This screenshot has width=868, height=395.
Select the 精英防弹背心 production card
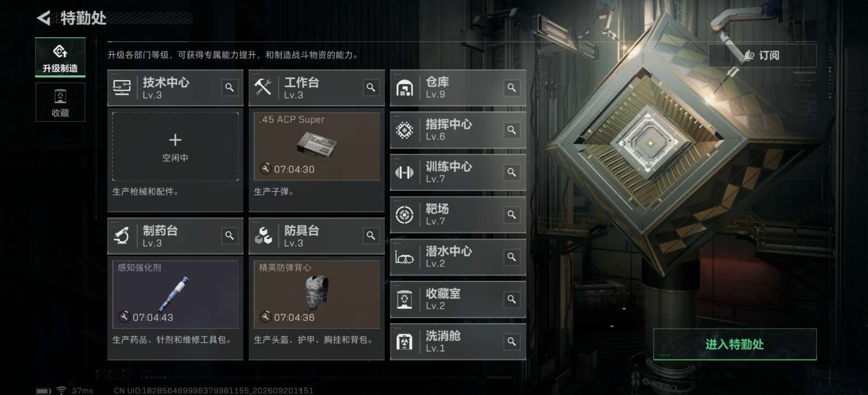[317, 295]
